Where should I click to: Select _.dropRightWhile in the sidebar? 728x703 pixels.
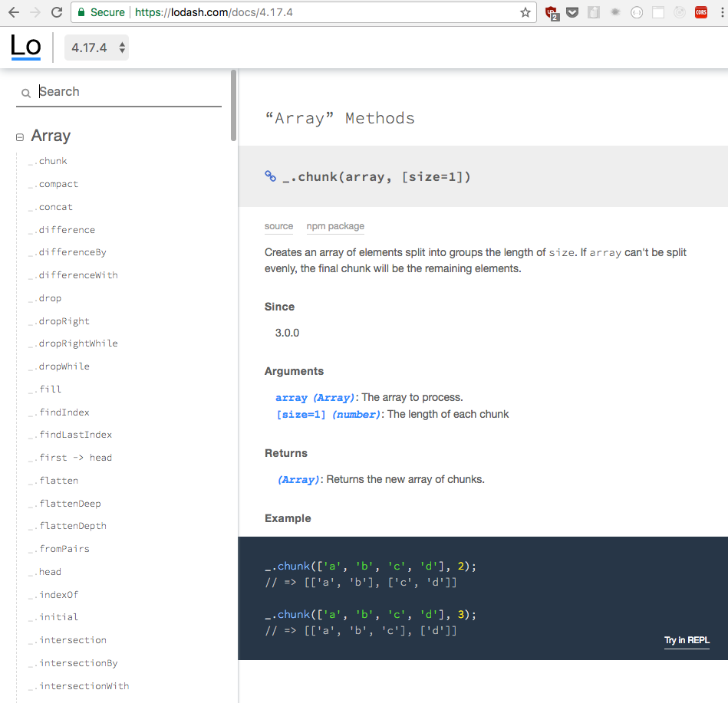click(x=73, y=343)
